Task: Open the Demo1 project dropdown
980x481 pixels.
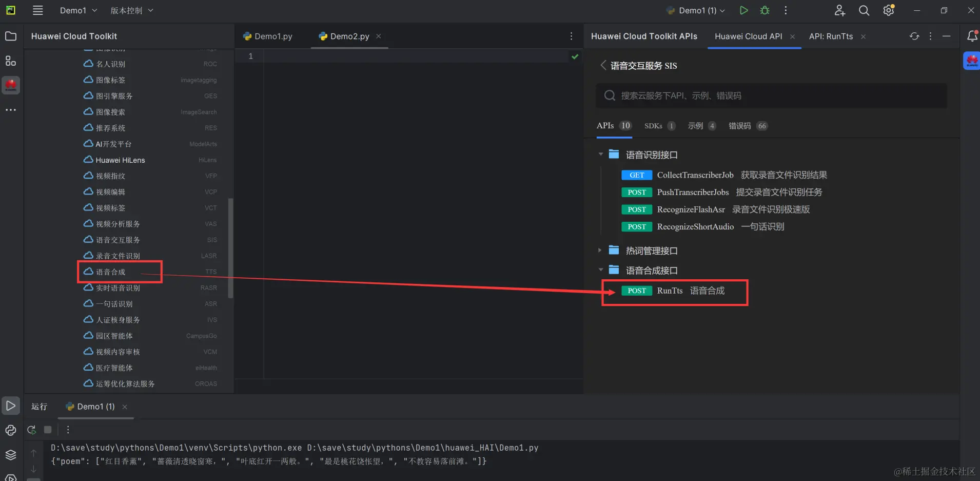Action: 79,10
